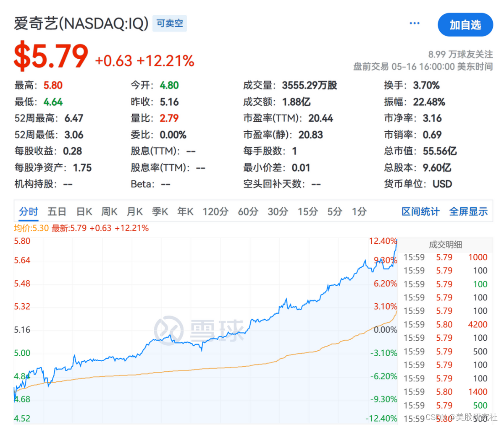Click the 总股本 9.60亿 value
The width and height of the screenshot is (504, 425).
(437, 168)
